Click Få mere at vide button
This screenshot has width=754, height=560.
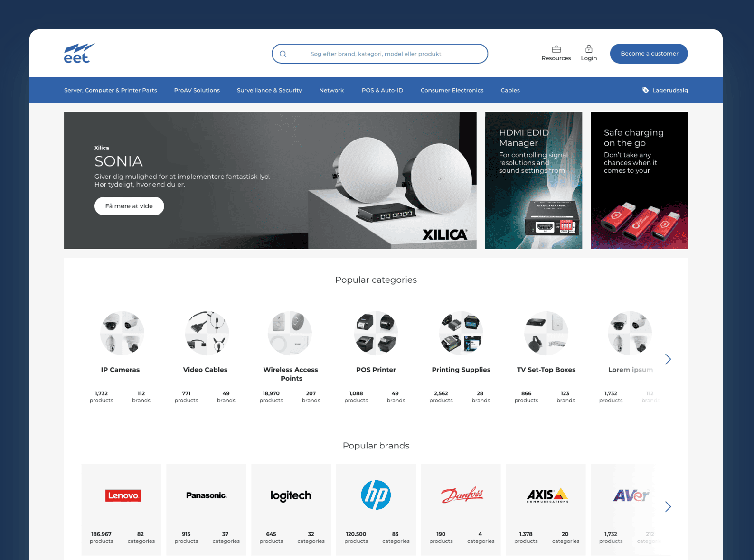[129, 206]
